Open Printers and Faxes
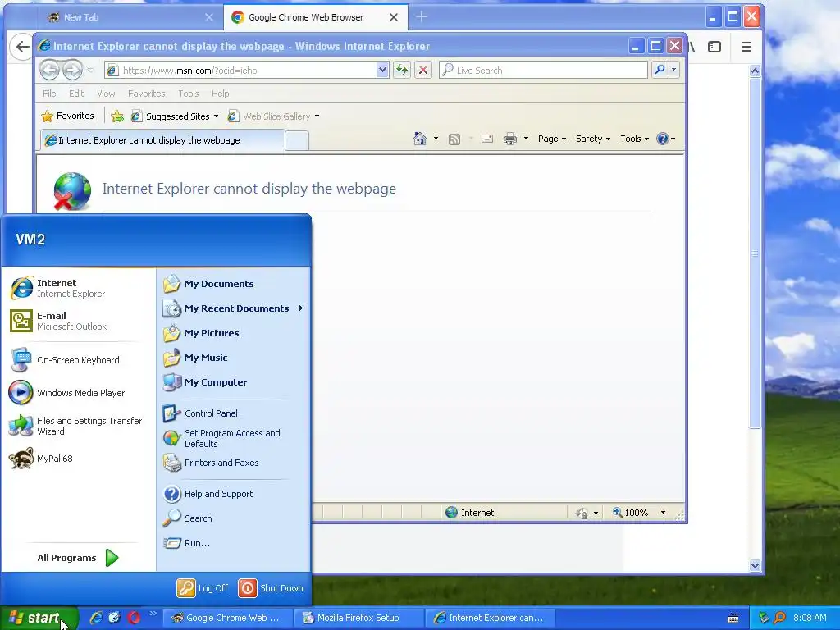 point(211,463)
